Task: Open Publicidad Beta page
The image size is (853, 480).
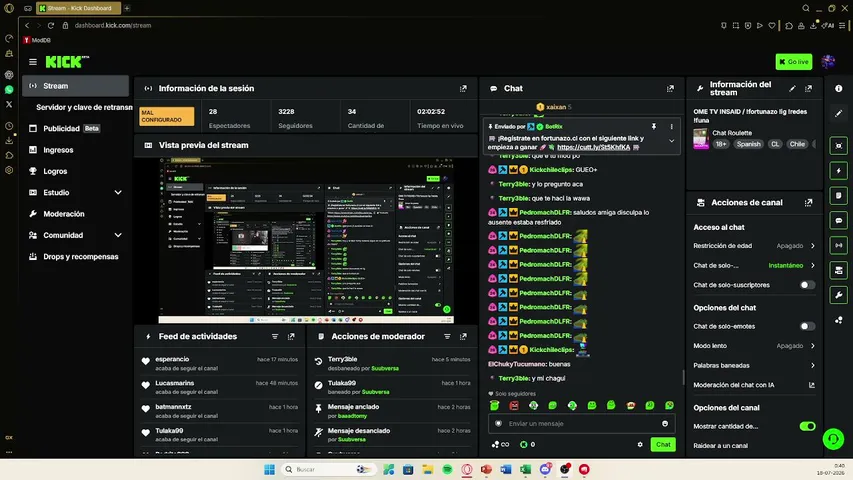Action: 76,128
